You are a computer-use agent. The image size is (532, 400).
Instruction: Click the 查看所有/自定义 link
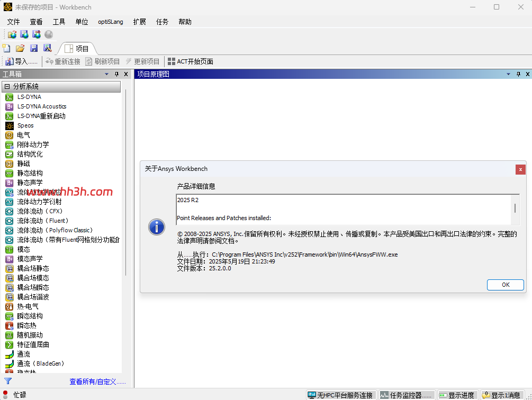click(98, 381)
